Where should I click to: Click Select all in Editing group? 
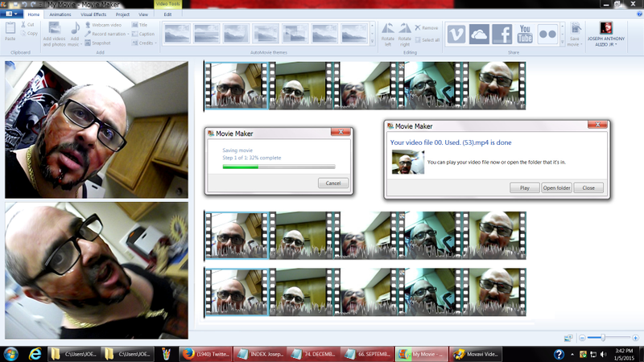pos(427,39)
